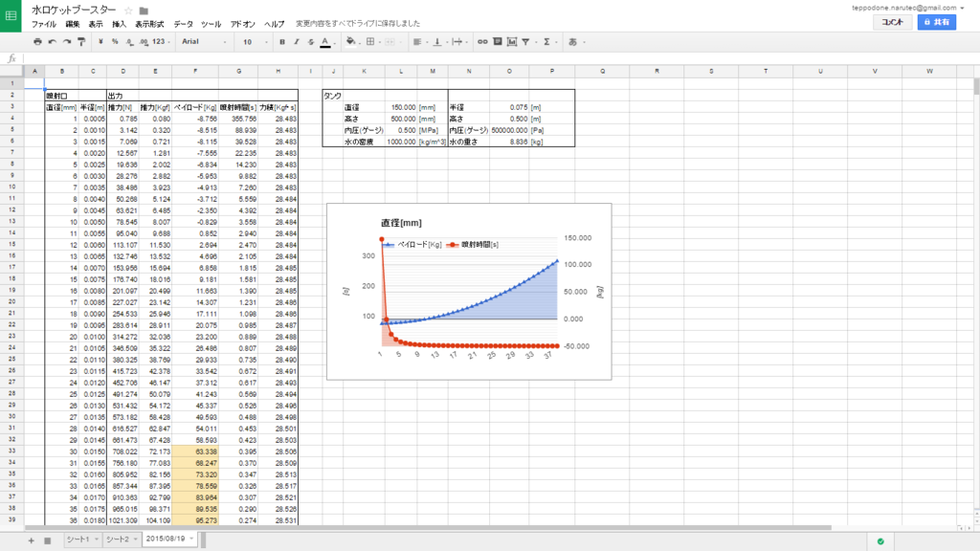980x551 pixels.
Task: Open the font size 10 dropdown
Action: (x=255, y=42)
